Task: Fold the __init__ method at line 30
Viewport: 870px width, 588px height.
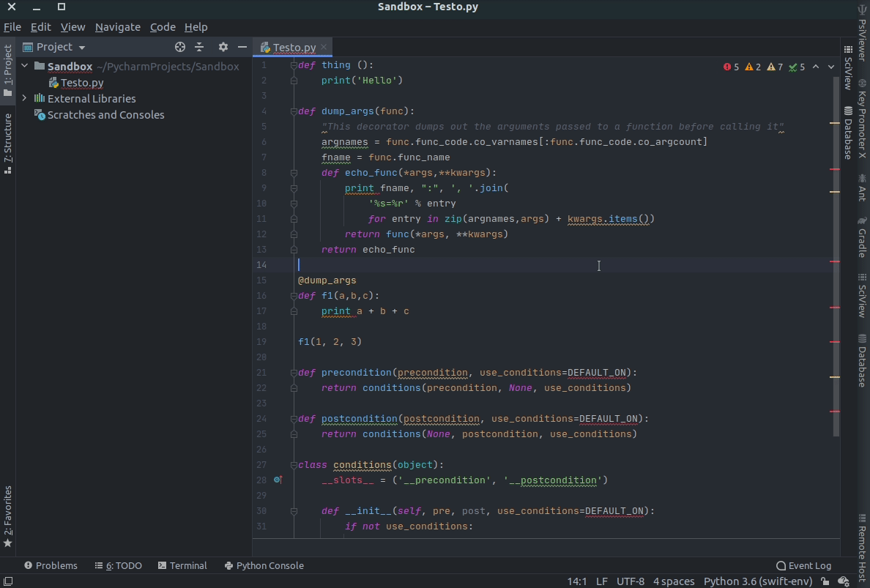Action: pyautogui.click(x=294, y=511)
